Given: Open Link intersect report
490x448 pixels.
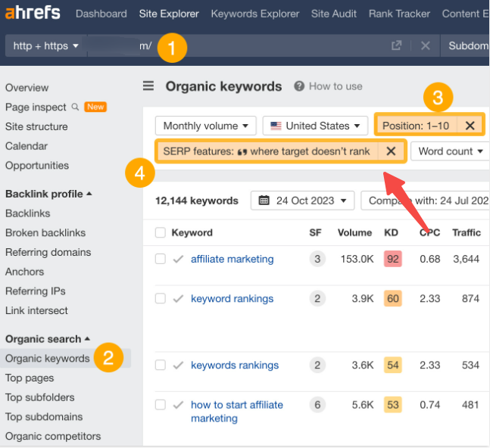Looking at the screenshot, I should pos(36,310).
